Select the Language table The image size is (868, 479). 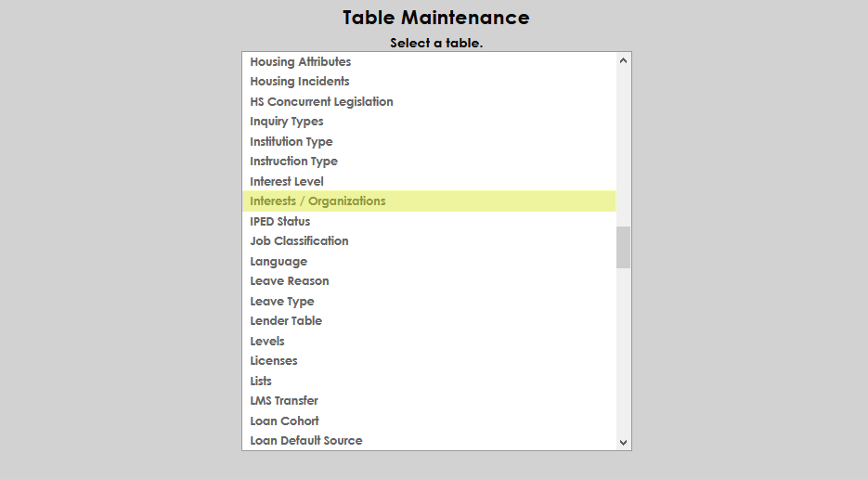coord(279,262)
